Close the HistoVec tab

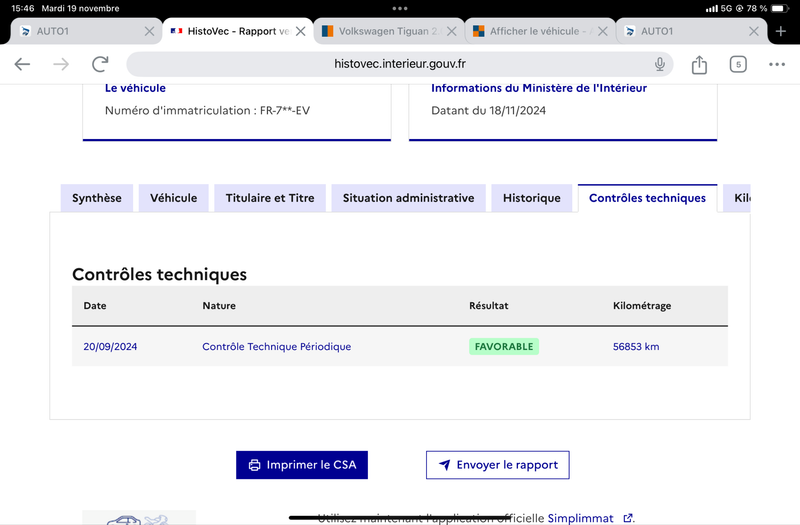301,31
